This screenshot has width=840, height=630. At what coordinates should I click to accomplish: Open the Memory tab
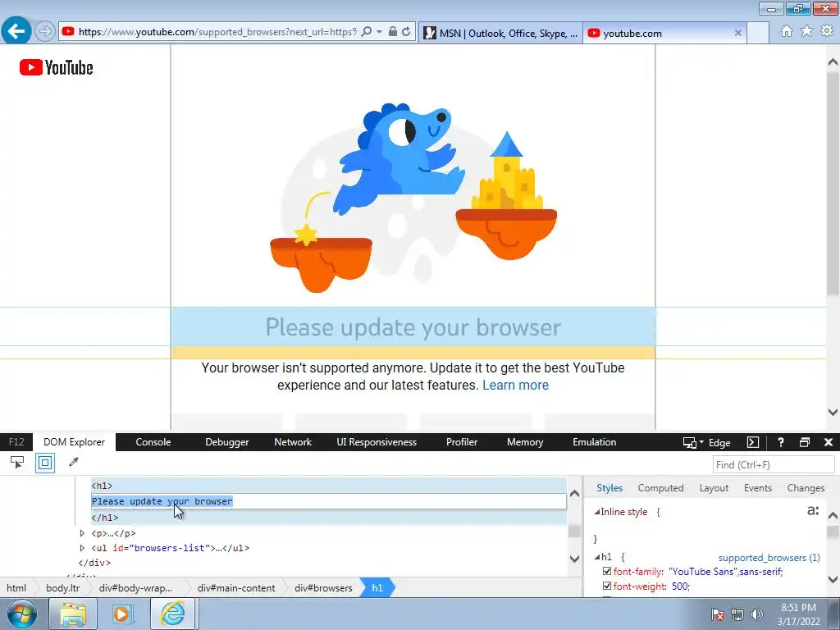(525, 442)
